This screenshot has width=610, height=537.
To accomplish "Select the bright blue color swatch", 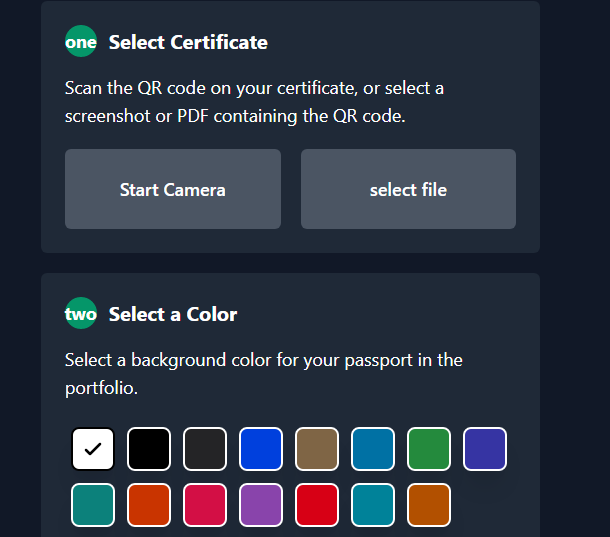I will point(261,449).
